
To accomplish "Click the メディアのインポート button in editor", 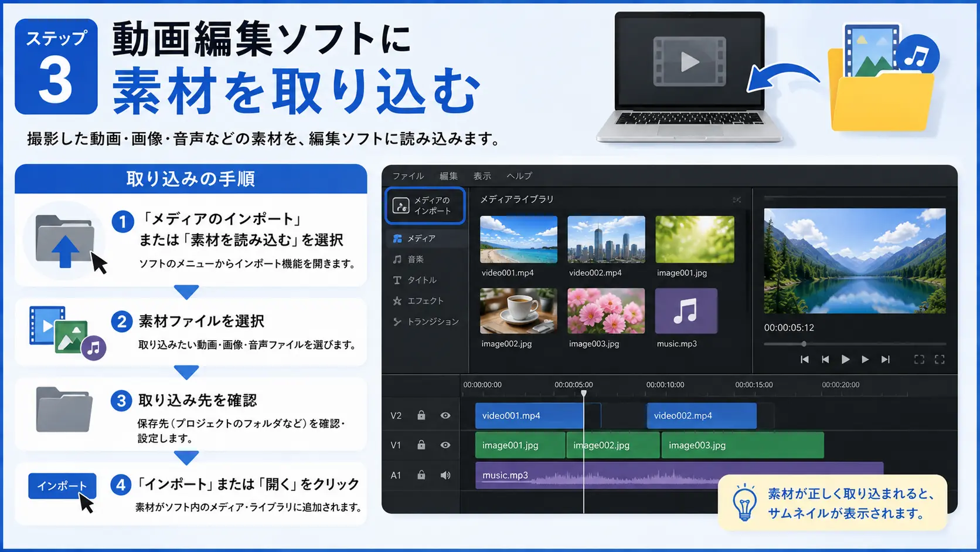I will click(x=425, y=206).
